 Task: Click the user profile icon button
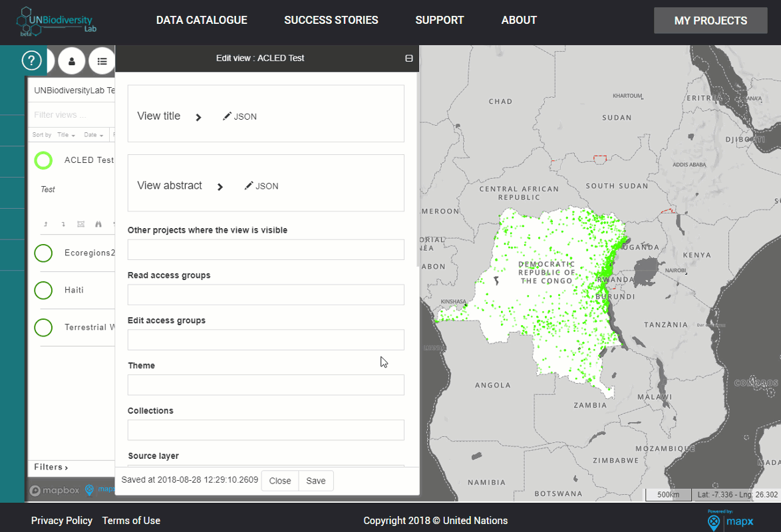[72, 61]
